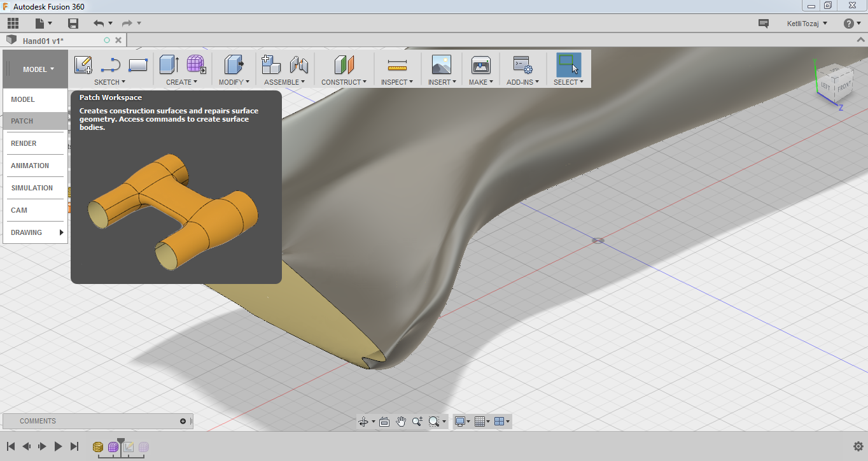
Task: Click the New Component assemble icon
Action: [271, 65]
